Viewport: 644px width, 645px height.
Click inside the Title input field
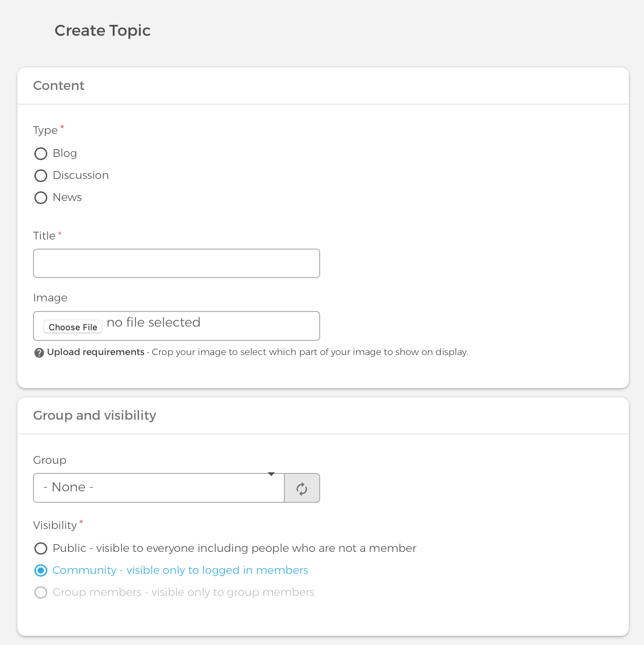tap(176, 263)
